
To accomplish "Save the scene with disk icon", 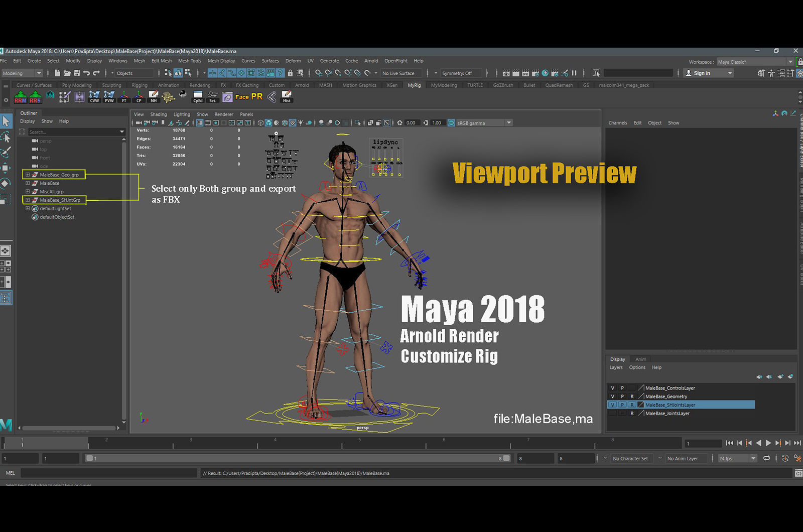I will coord(77,73).
